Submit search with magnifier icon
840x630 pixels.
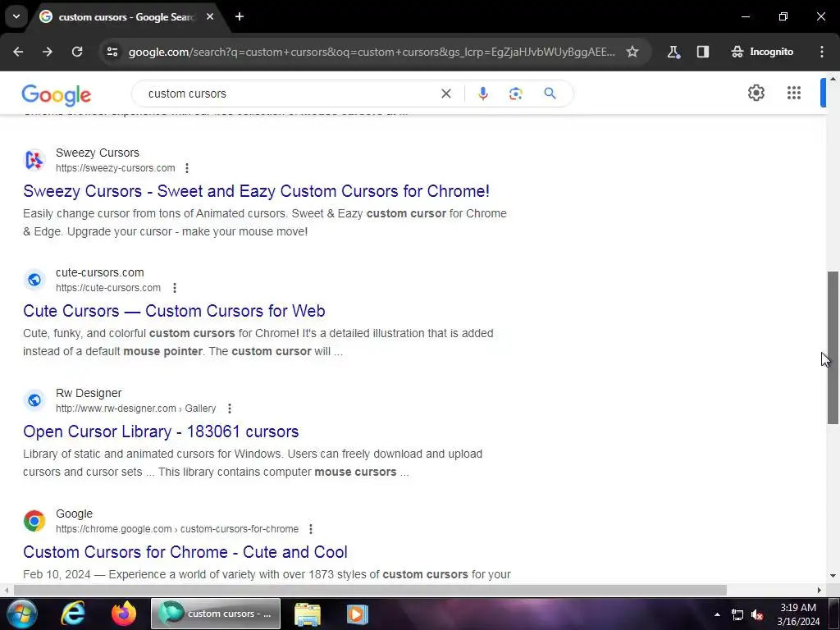point(550,94)
